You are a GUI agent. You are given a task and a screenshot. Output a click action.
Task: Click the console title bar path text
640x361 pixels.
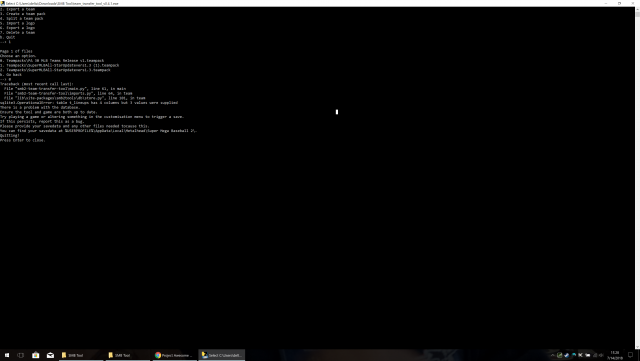coord(62,3)
